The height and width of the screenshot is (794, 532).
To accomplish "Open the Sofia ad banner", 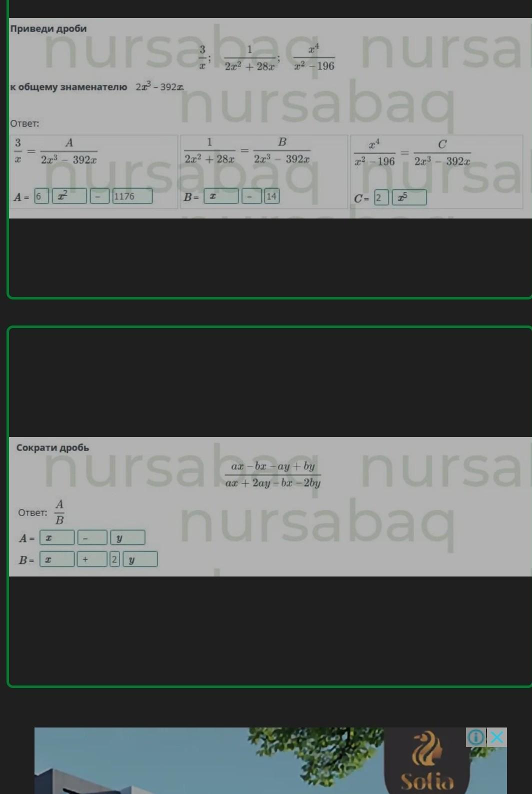I will [270, 760].
